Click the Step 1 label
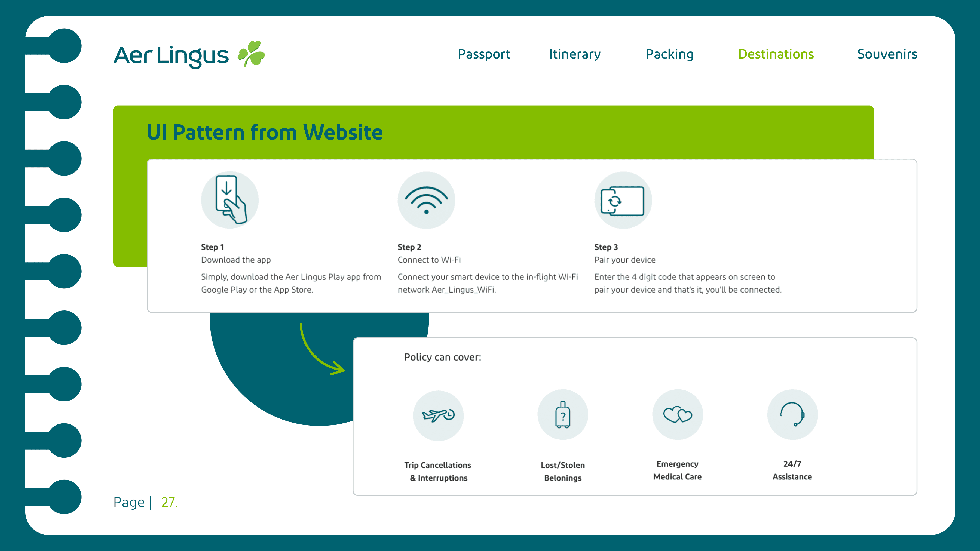This screenshot has width=980, height=551. [212, 247]
